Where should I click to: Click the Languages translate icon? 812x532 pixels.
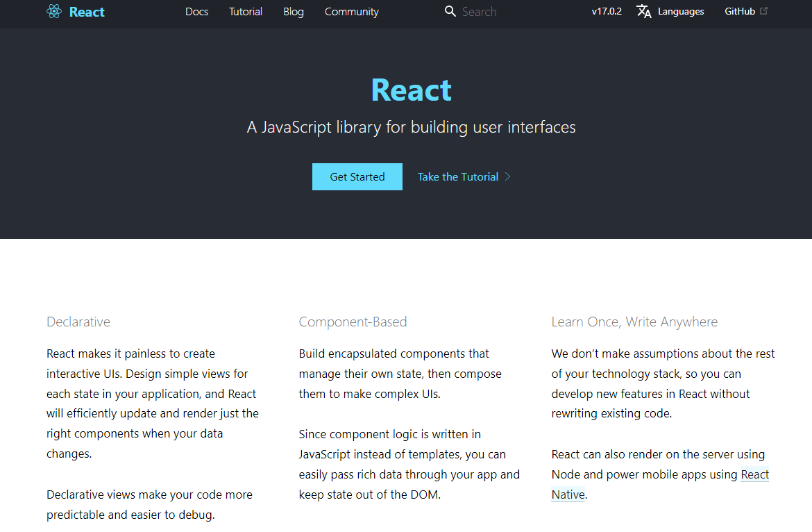click(x=644, y=11)
